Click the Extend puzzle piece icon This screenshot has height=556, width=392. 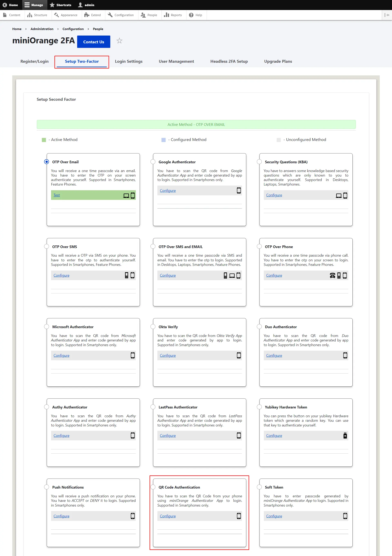(x=87, y=15)
